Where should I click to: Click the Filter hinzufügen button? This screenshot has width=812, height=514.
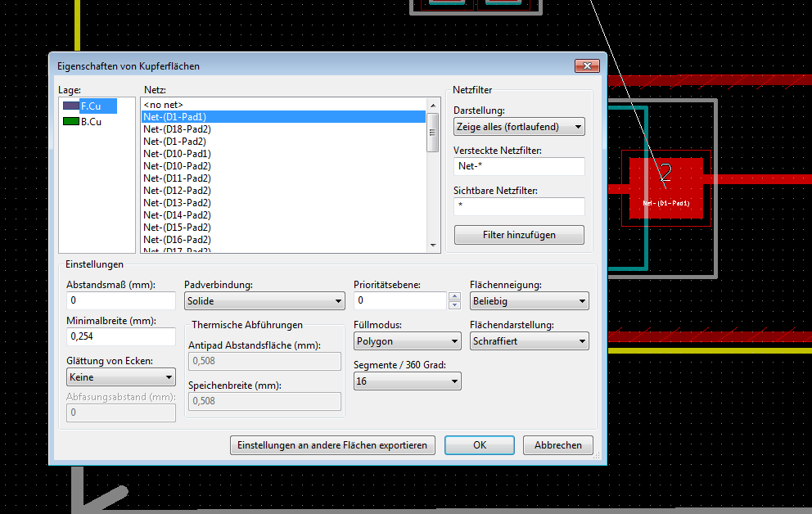pos(519,235)
